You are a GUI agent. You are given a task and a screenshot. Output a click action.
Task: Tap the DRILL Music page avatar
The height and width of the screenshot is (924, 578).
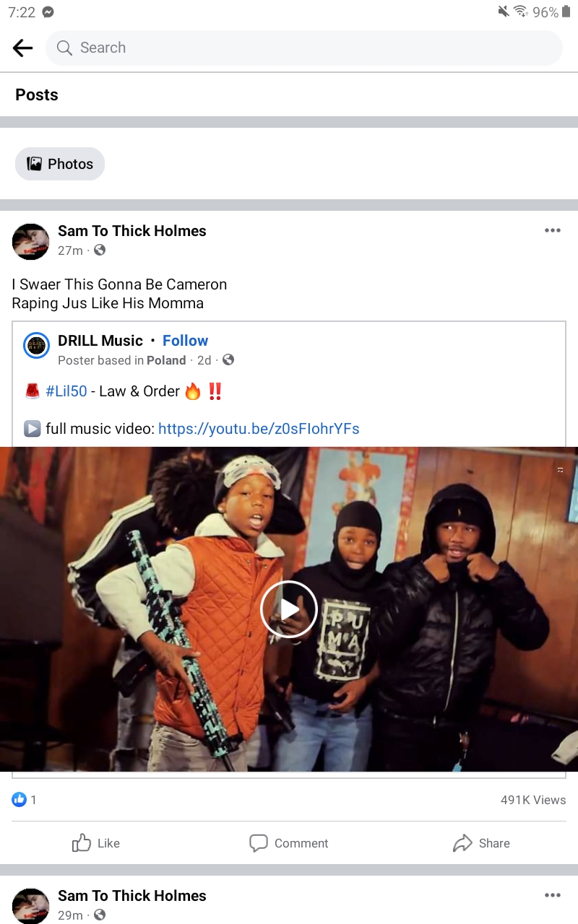click(x=36, y=346)
